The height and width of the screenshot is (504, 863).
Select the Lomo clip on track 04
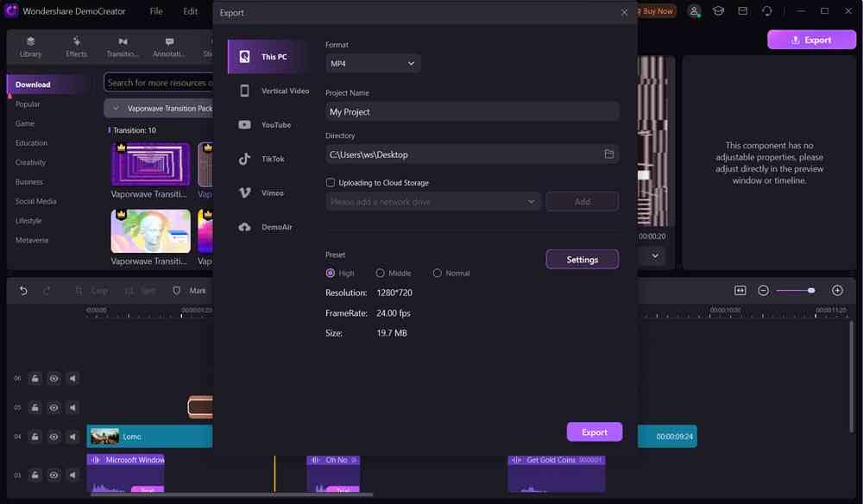point(149,437)
